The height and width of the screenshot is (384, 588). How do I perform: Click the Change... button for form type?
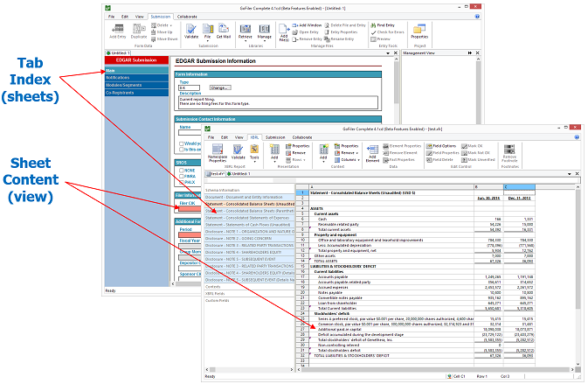coord(219,87)
